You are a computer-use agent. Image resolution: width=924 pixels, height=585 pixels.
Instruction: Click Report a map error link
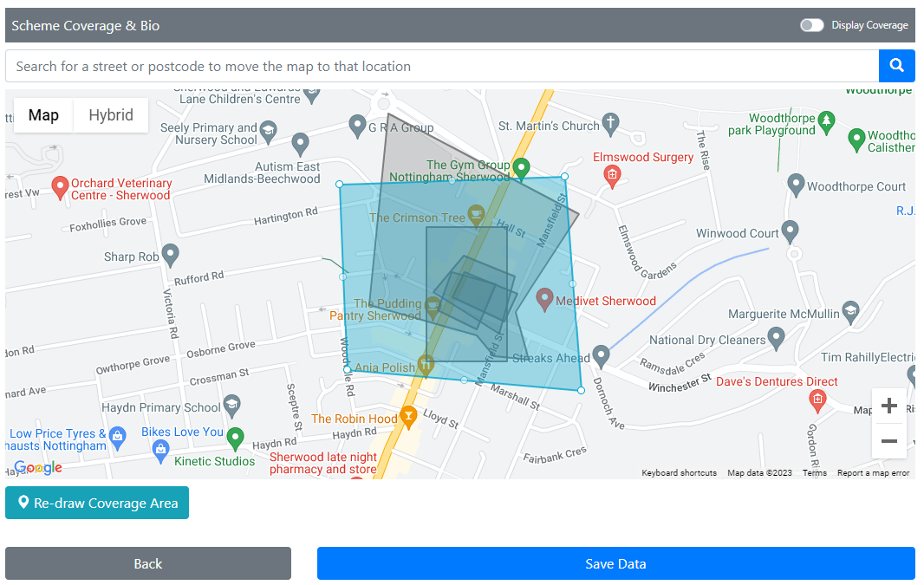pos(873,472)
